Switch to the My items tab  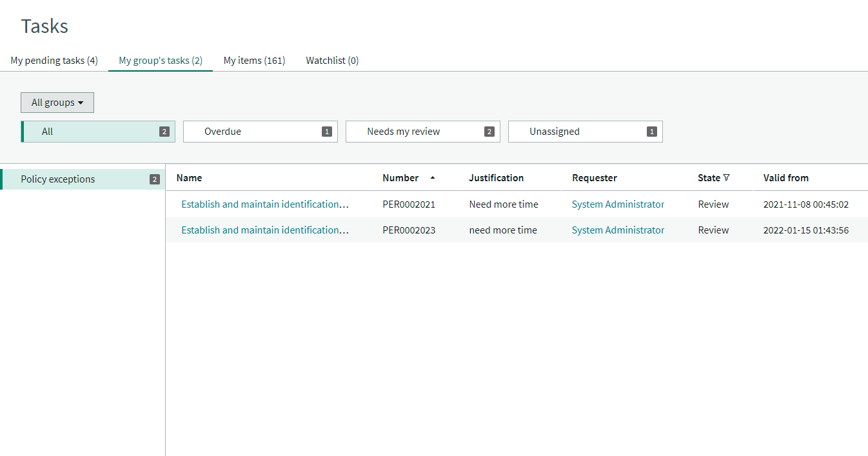coord(254,60)
